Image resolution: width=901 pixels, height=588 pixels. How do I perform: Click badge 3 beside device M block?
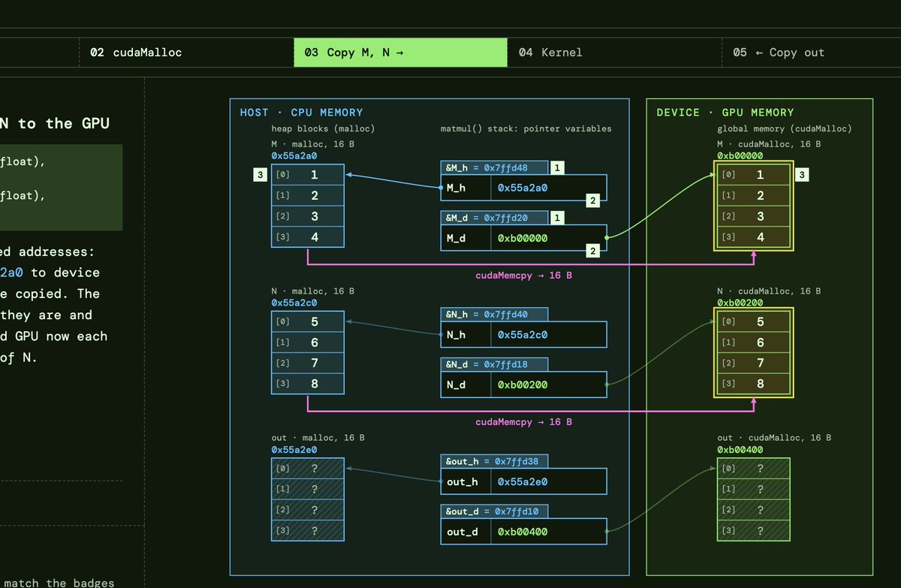(802, 176)
